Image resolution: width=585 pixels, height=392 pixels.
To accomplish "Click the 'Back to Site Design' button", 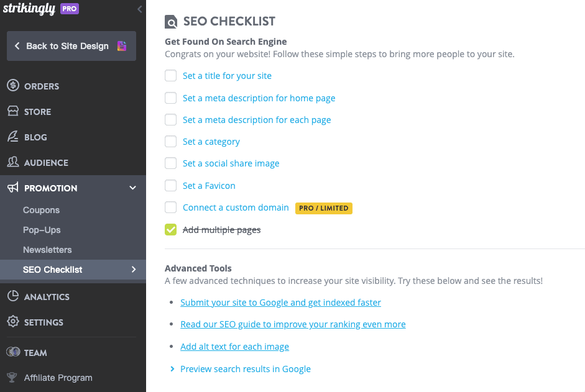I will pos(67,46).
